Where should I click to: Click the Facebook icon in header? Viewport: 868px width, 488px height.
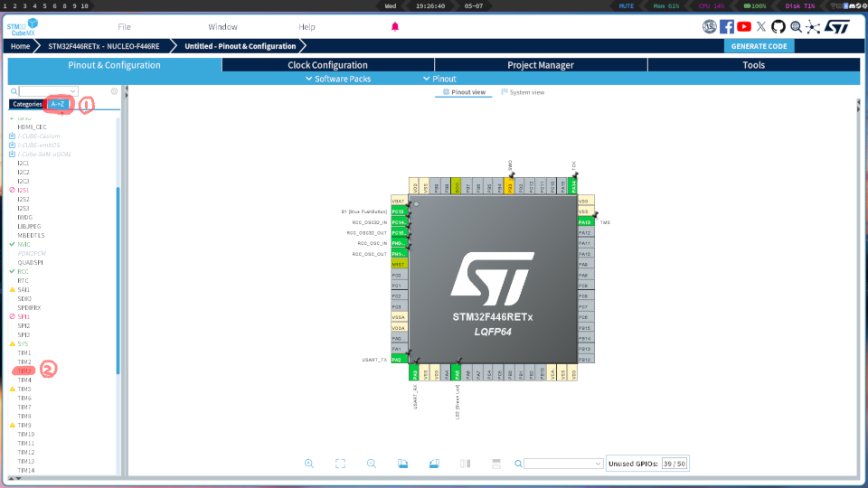click(727, 27)
